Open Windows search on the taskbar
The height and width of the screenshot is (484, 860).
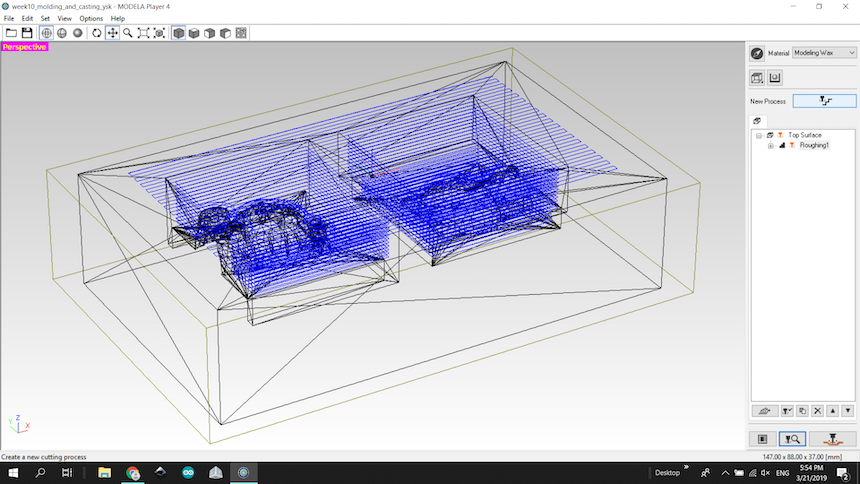(x=40, y=473)
